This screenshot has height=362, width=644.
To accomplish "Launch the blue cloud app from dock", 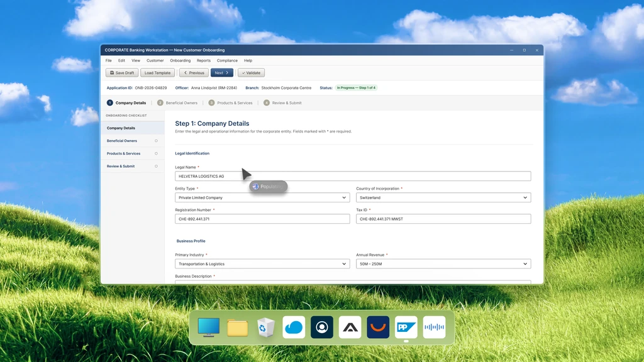I will click(294, 327).
